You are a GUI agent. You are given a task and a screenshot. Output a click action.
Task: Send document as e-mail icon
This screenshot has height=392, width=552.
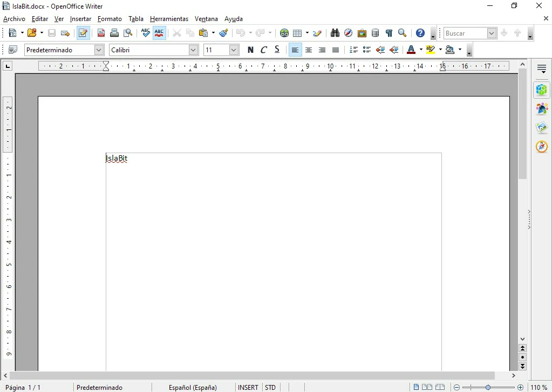point(65,33)
